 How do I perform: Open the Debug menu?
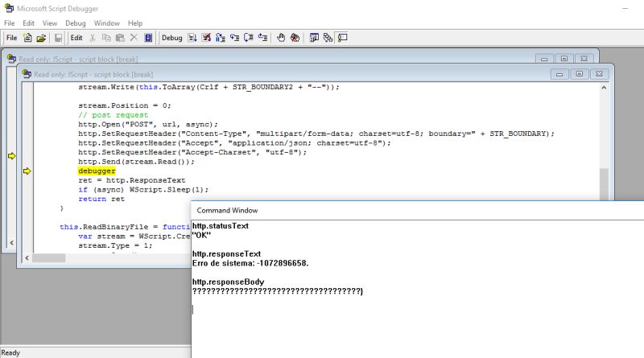tap(76, 23)
